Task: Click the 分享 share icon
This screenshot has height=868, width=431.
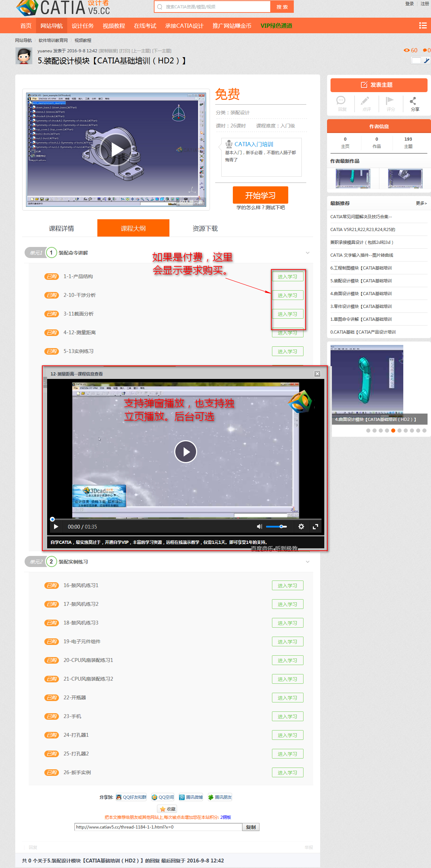Action: [413, 101]
